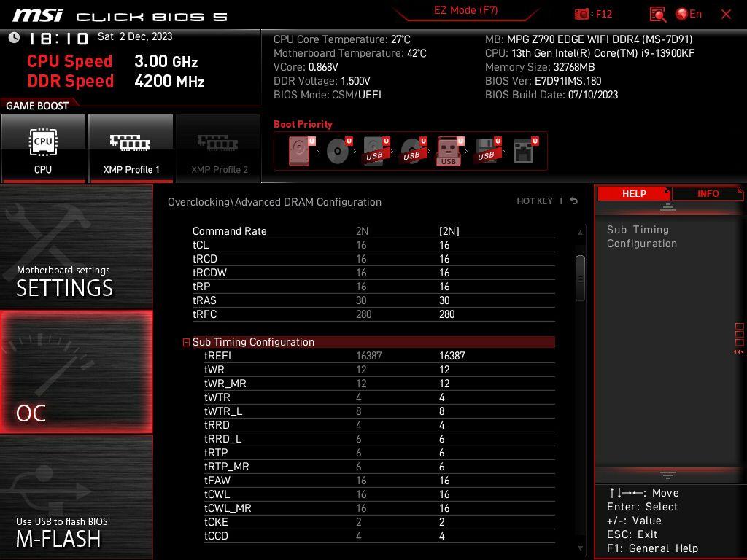
Task: Click the system clock time display
Action: pos(58,39)
